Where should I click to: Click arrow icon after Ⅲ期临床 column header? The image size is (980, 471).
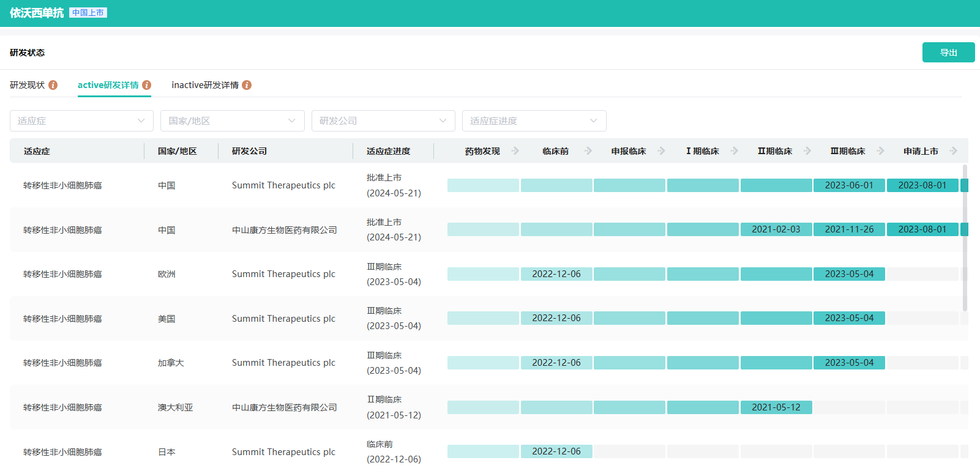(x=880, y=151)
